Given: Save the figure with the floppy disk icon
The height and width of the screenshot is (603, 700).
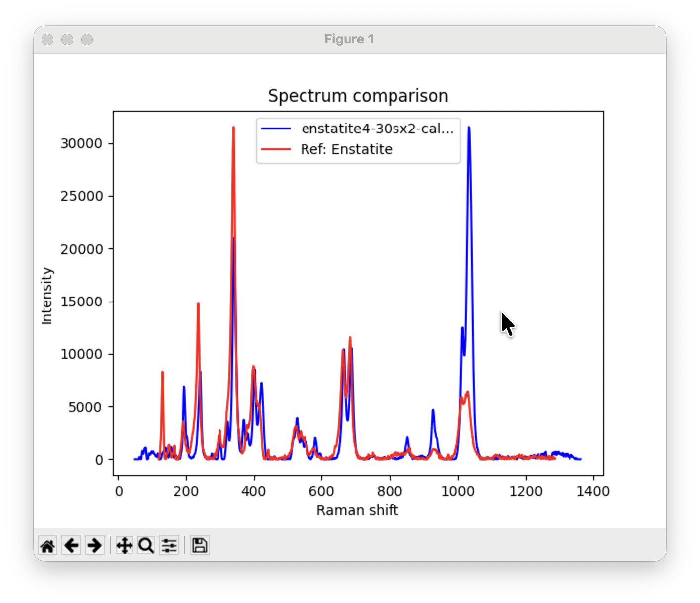Looking at the screenshot, I should click(199, 545).
